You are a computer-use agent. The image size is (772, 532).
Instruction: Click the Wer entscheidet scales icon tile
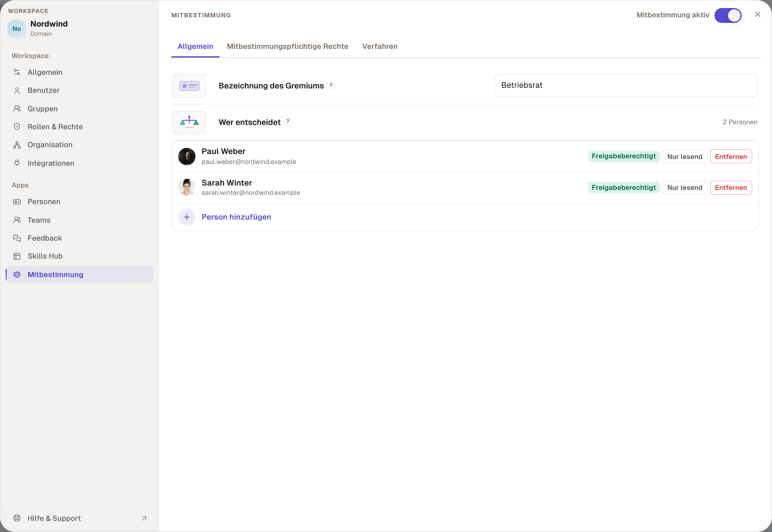click(189, 122)
